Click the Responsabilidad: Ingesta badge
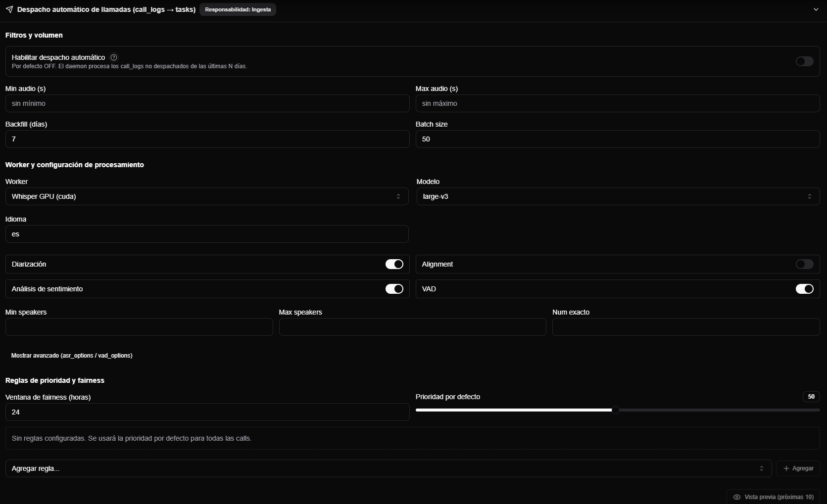The width and height of the screenshot is (827, 504). click(x=238, y=9)
